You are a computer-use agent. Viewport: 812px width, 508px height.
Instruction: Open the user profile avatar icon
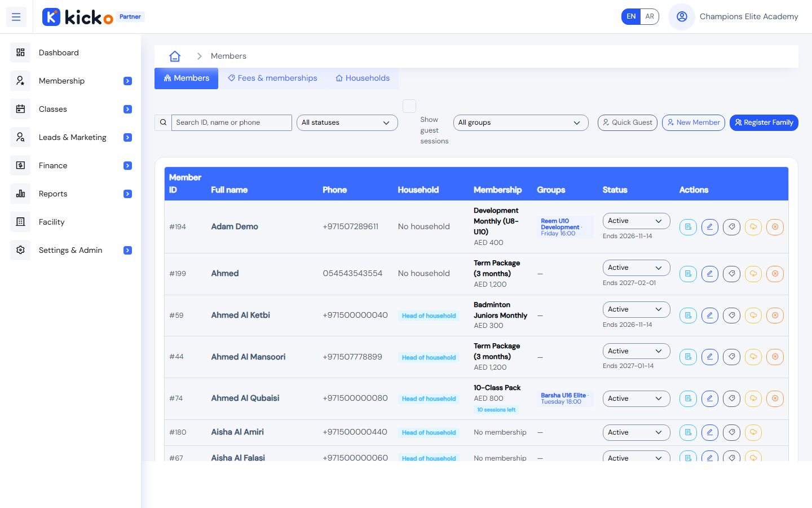pos(682,16)
